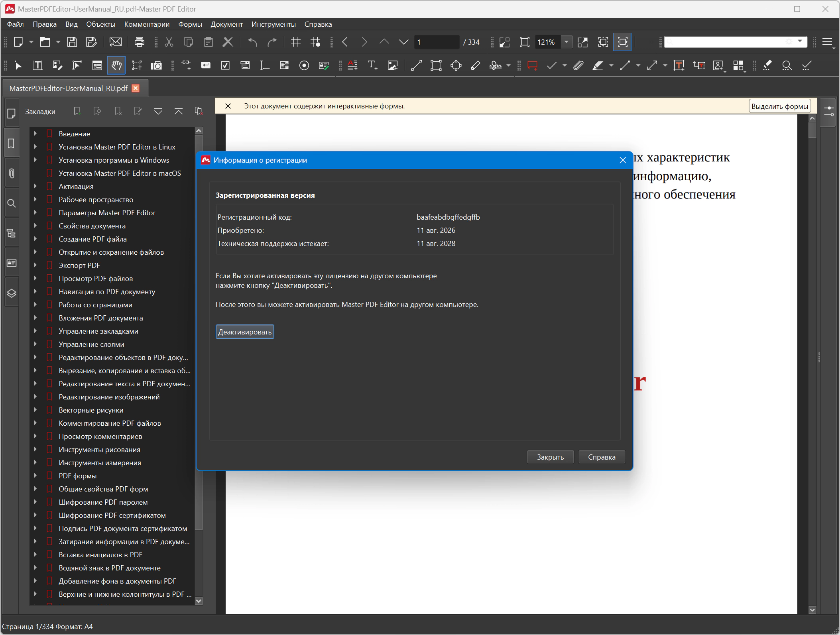Select the Radio Button form tool
The image size is (840, 635).
pos(304,65)
